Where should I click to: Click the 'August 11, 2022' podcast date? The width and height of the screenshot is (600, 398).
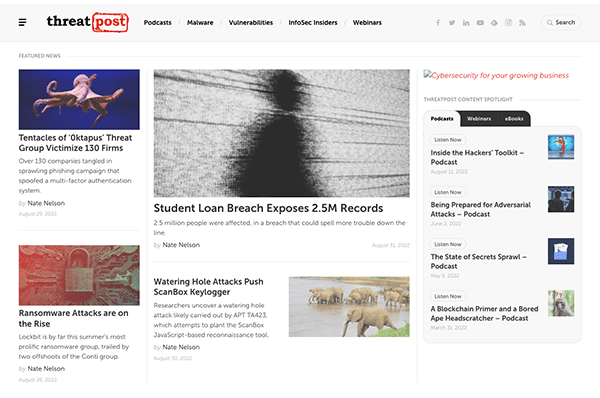(449, 172)
